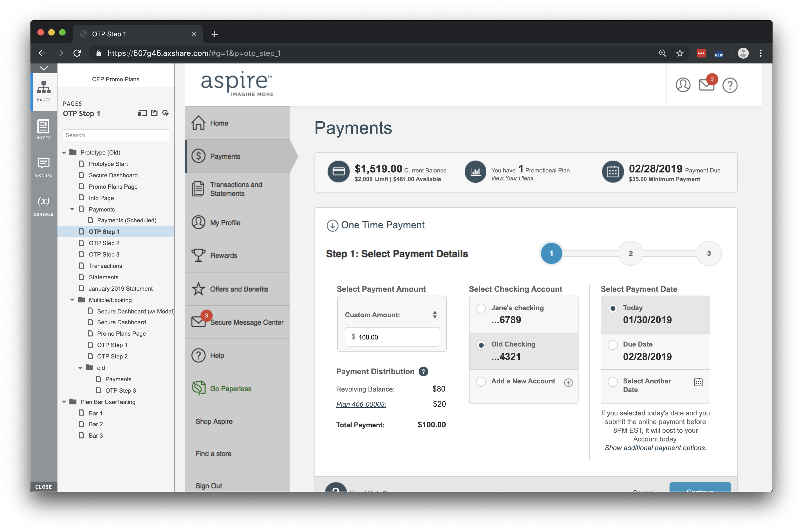Click Shop Aspire link
803x532 pixels.
(x=214, y=421)
